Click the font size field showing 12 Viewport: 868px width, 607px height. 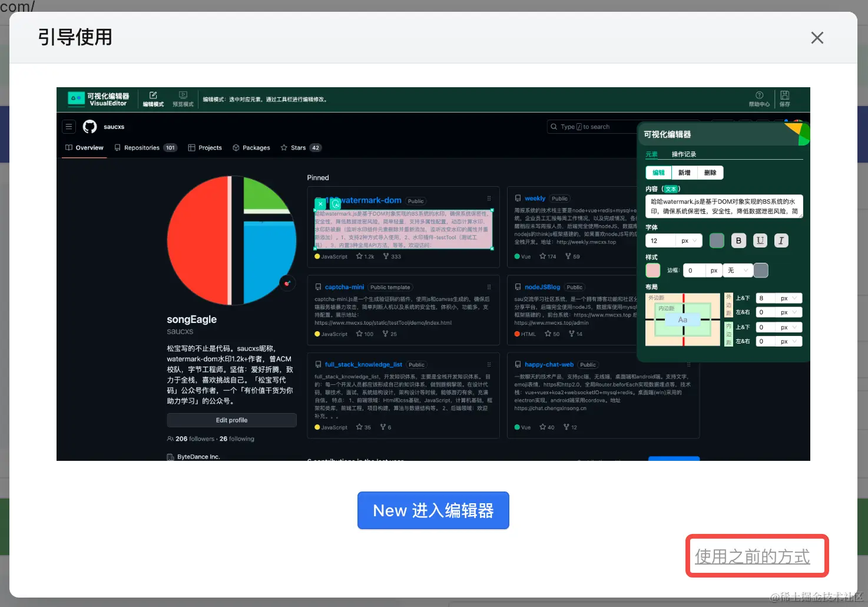click(661, 240)
